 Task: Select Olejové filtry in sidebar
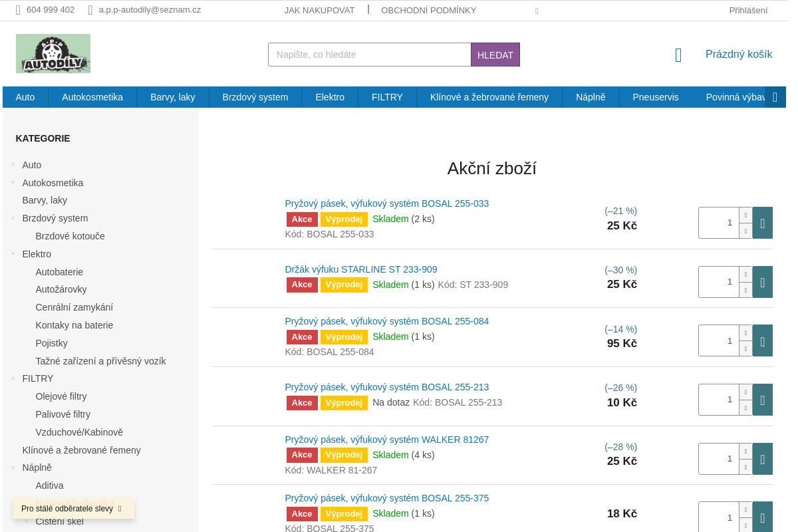click(x=61, y=396)
